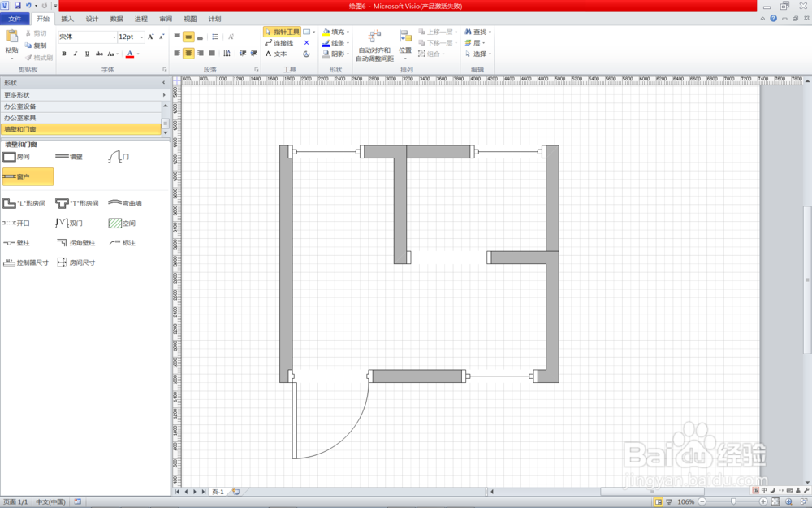Switch to the Insert (插入) tab
This screenshot has height=508, width=812.
pyautogui.click(x=67, y=19)
